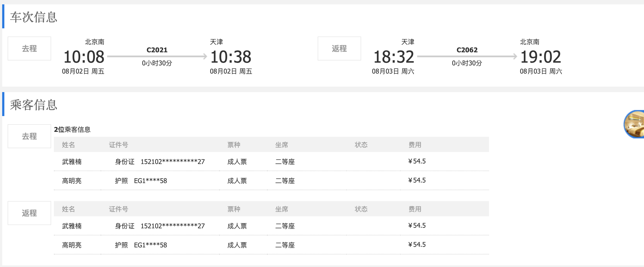Image resolution: width=644 pixels, height=267 pixels.
Task: Click the 08月03日 周六 date under 18:32
Action: pyautogui.click(x=393, y=71)
